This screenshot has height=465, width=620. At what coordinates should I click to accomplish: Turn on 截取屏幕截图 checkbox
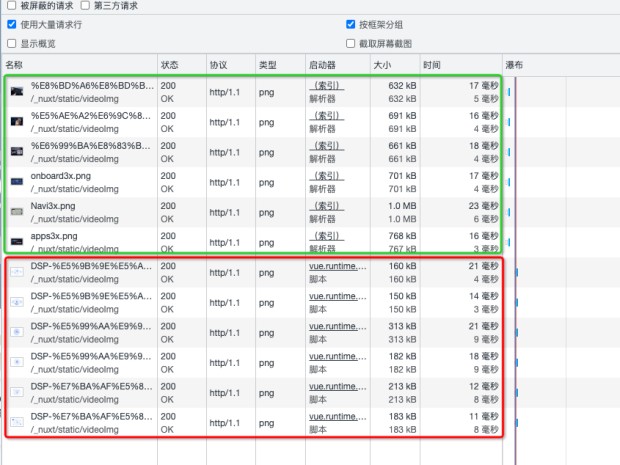click(350, 43)
